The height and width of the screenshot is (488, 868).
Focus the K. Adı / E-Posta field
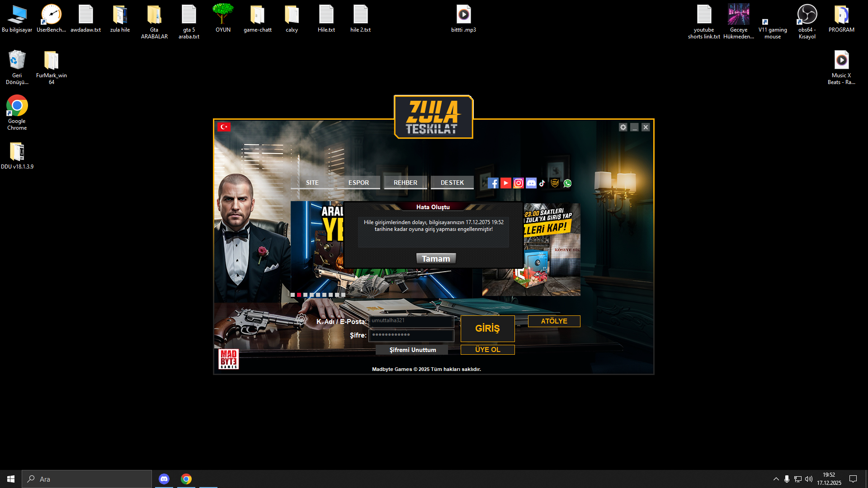tap(411, 321)
